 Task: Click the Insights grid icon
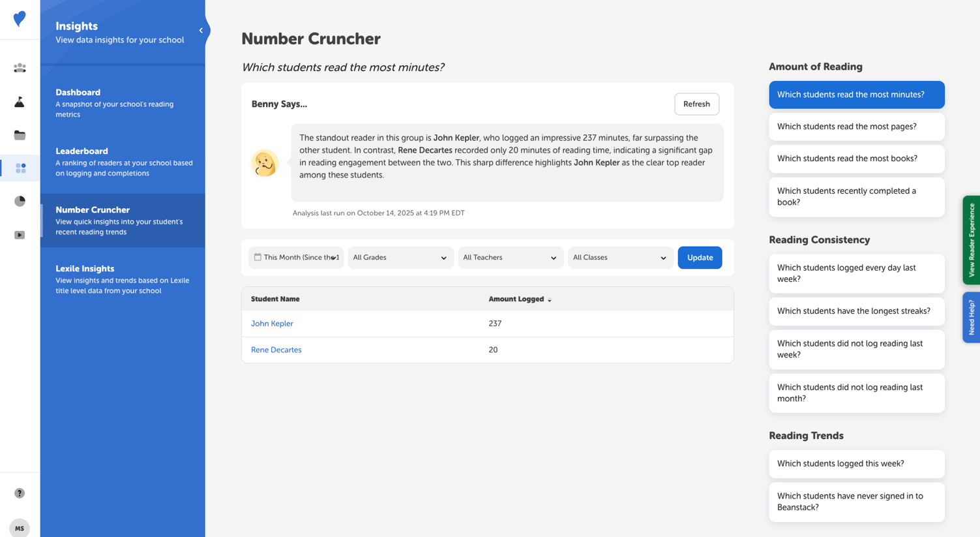click(x=19, y=168)
